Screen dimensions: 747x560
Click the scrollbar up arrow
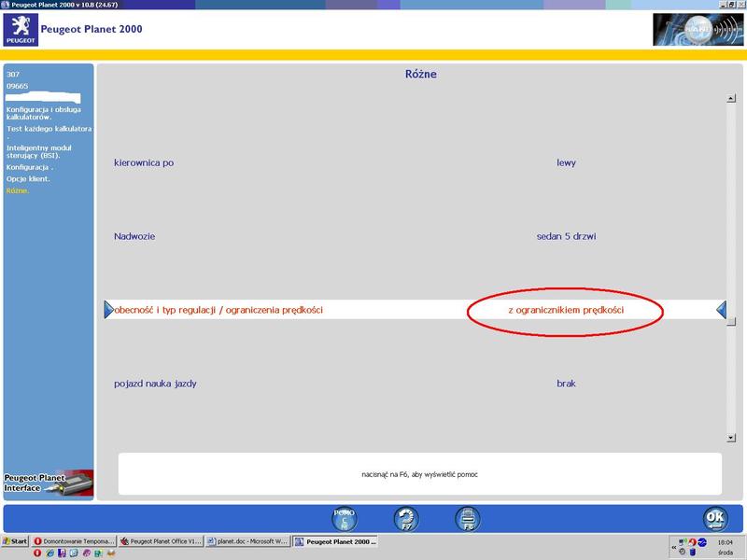(x=732, y=98)
